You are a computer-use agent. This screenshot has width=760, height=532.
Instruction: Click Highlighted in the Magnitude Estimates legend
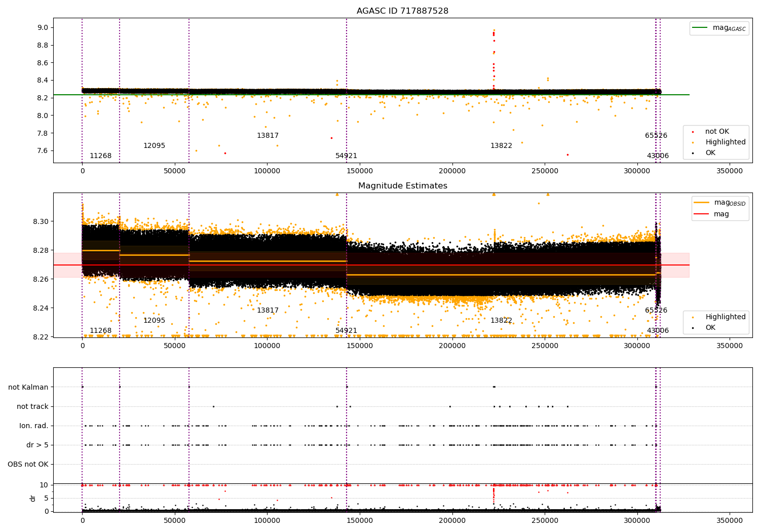(719, 317)
